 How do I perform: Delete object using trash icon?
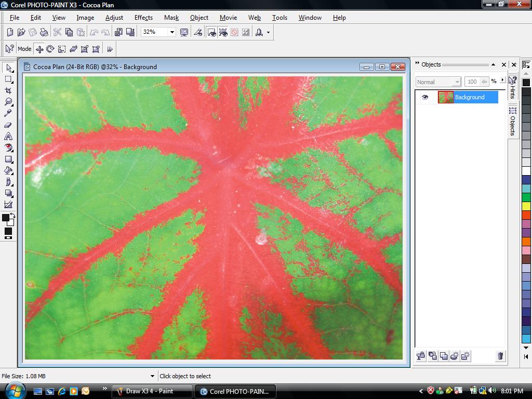pyautogui.click(x=500, y=355)
